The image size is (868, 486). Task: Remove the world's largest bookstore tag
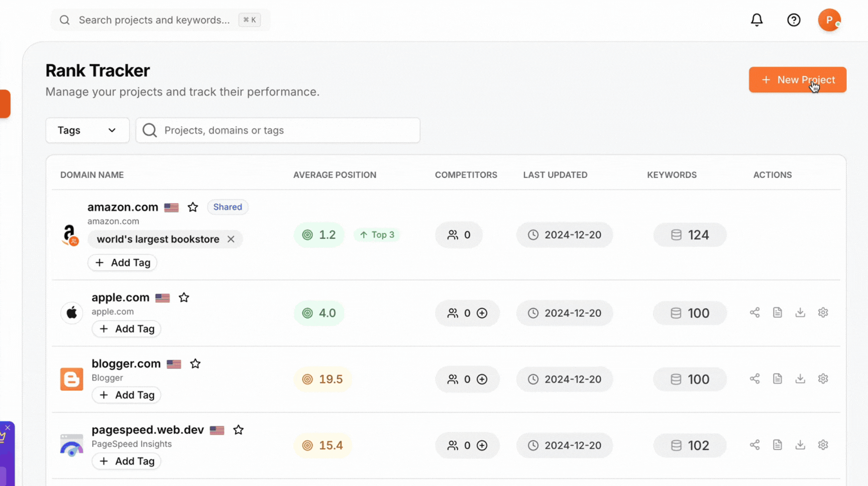click(231, 239)
